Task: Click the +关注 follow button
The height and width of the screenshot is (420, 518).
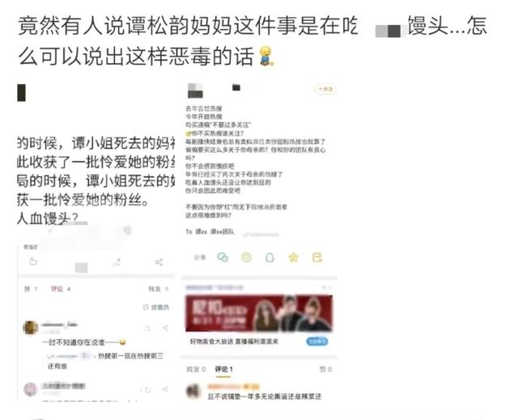Action: [325, 89]
